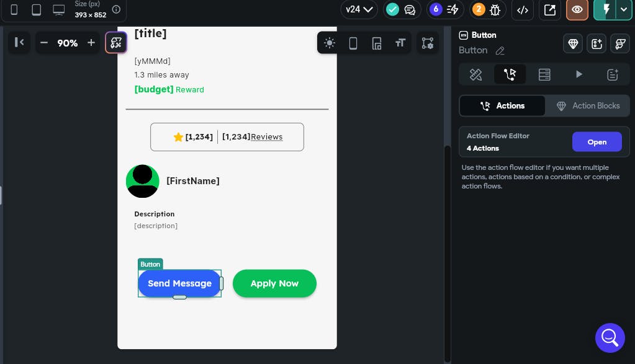Toggle light/dark mode sun icon

[329, 43]
